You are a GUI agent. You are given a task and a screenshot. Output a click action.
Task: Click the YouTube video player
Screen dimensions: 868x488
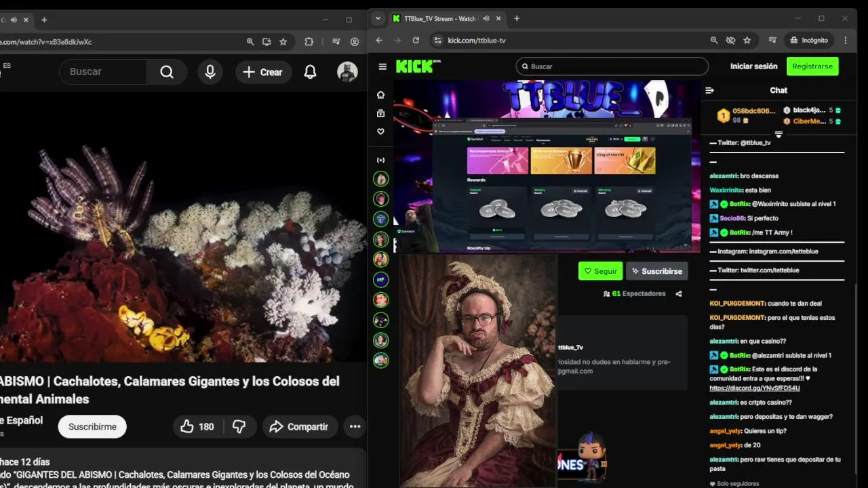183,227
